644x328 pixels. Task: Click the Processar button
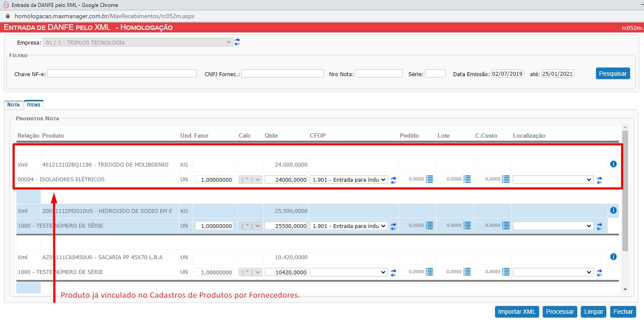pyautogui.click(x=560, y=312)
